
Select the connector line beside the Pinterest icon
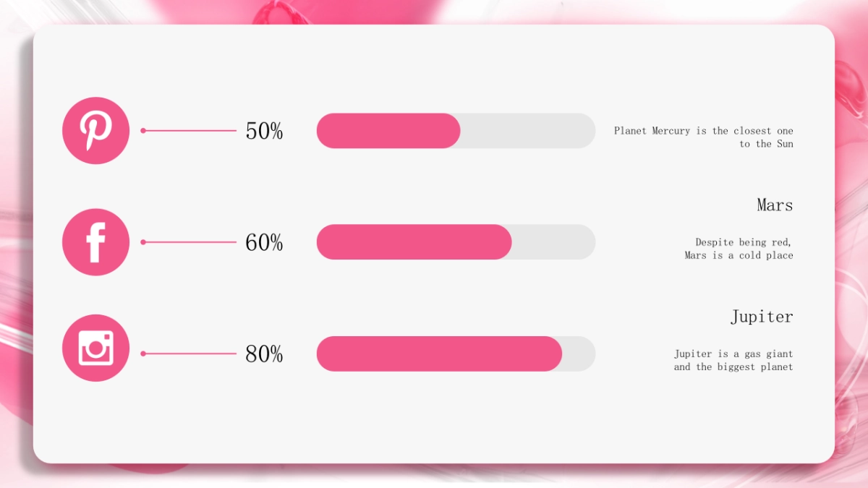(x=190, y=131)
